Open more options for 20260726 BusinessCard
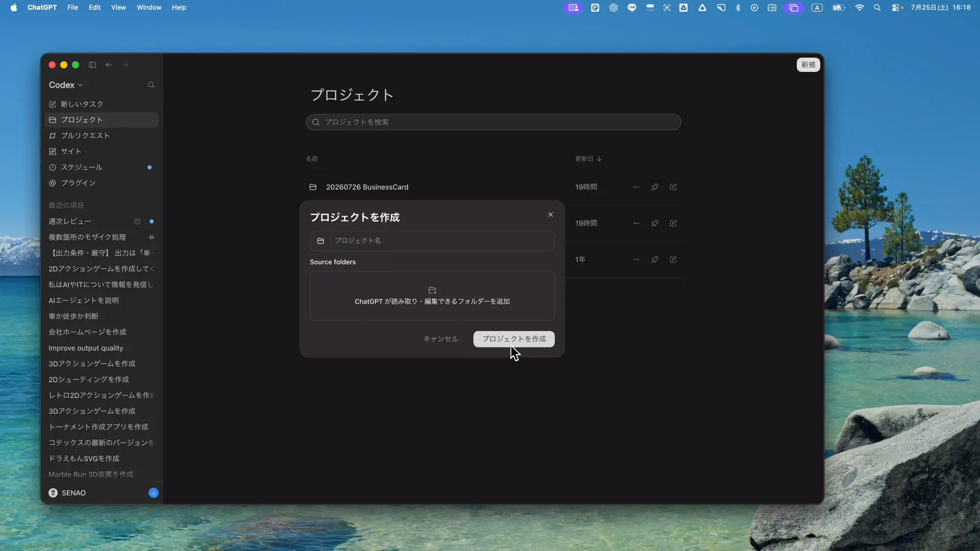This screenshot has height=551, width=980. (636, 187)
